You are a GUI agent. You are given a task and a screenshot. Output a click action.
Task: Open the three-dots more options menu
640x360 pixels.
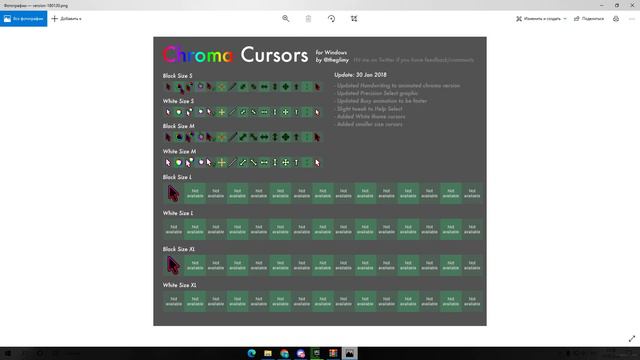632,19
